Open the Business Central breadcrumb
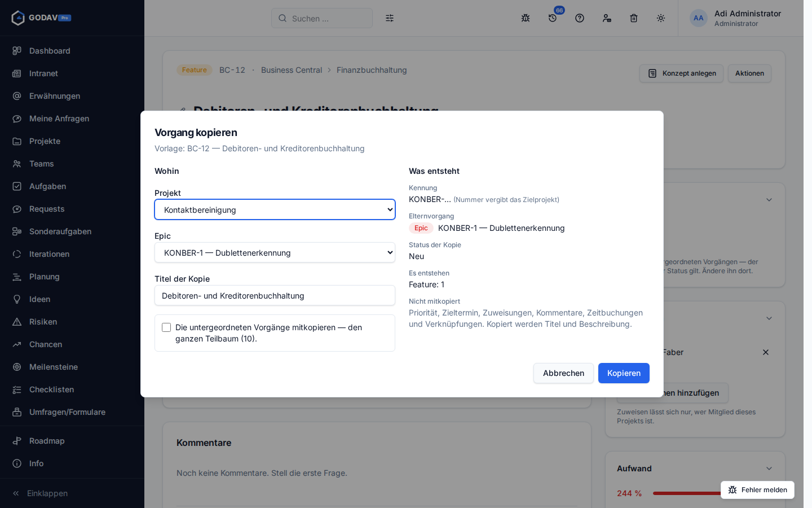The height and width of the screenshot is (508, 812). [x=292, y=70]
